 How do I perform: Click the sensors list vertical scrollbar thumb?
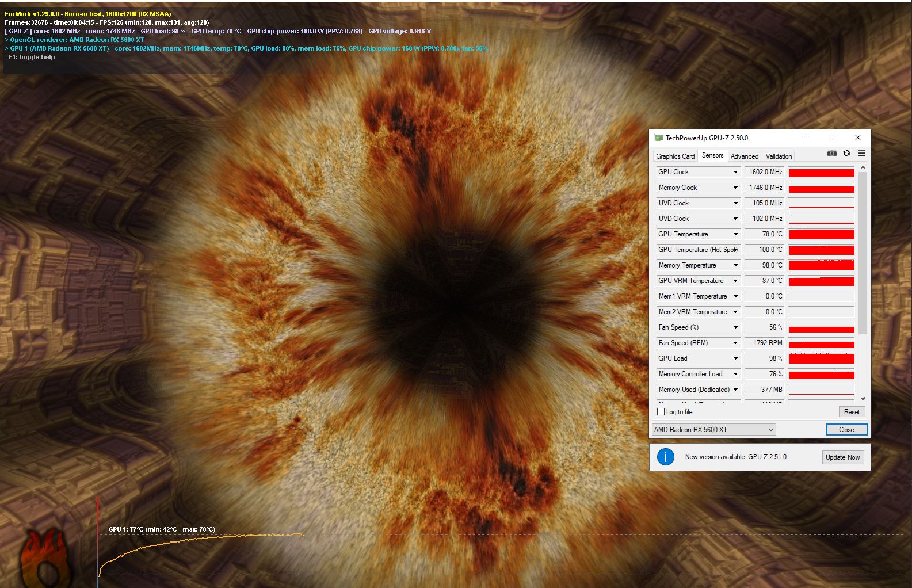tap(863, 253)
